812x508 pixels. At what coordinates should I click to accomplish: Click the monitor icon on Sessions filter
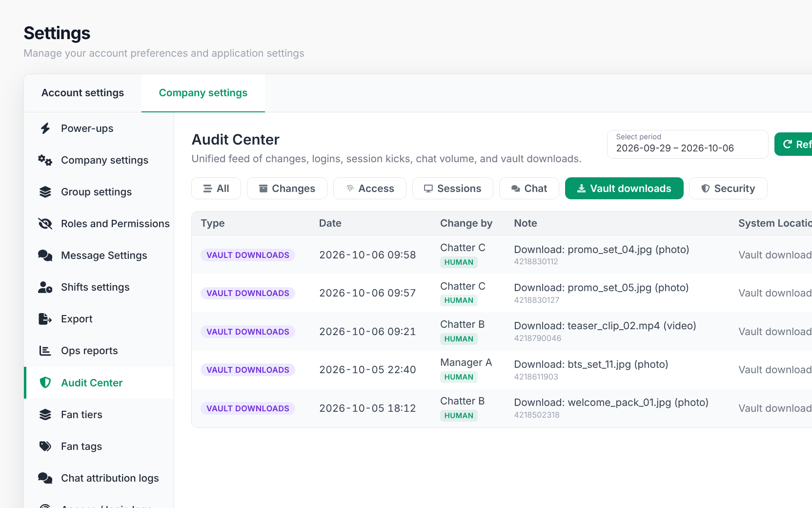coord(428,189)
